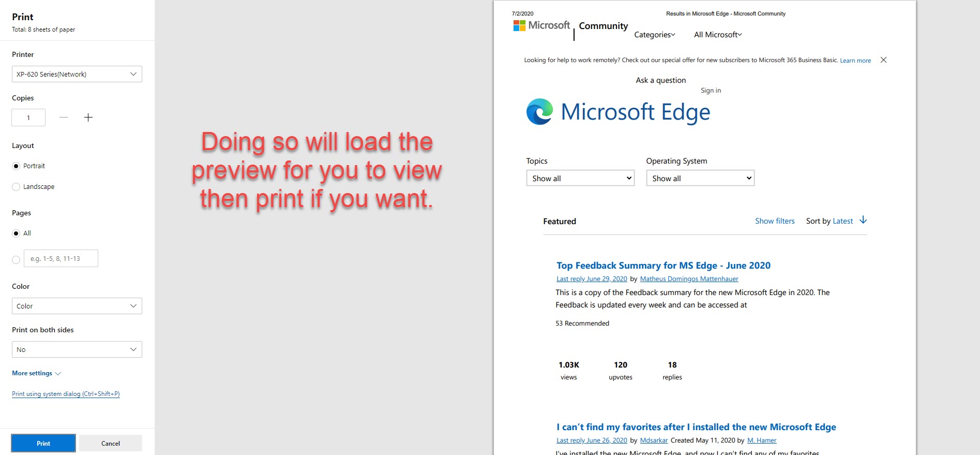Click the Featured heading

(560, 222)
